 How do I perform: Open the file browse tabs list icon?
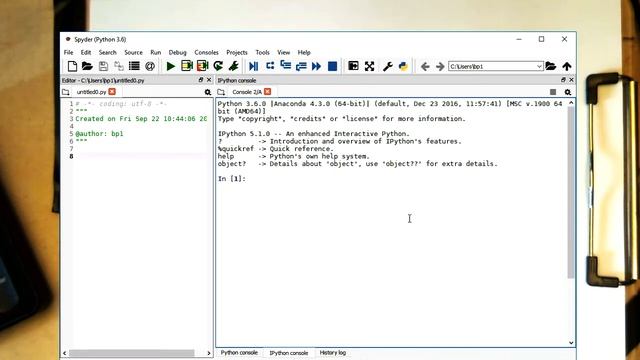[134, 66]
